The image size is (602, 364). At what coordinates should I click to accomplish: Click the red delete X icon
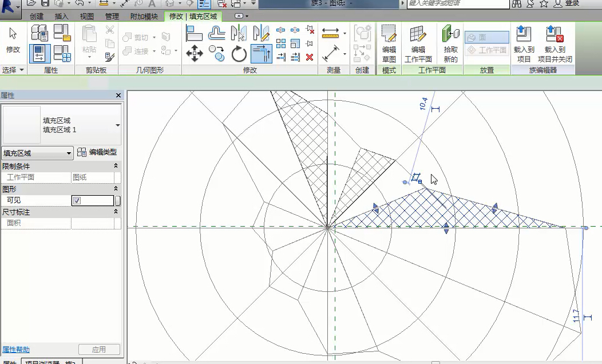click(x=310, y=57)
